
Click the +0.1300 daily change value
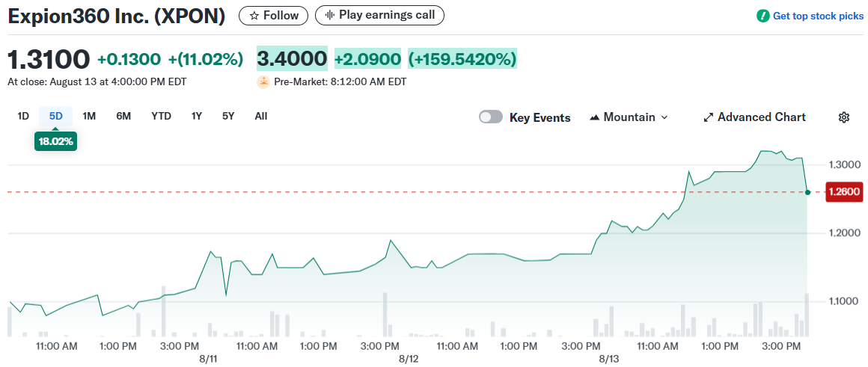(x=129, y=59)
